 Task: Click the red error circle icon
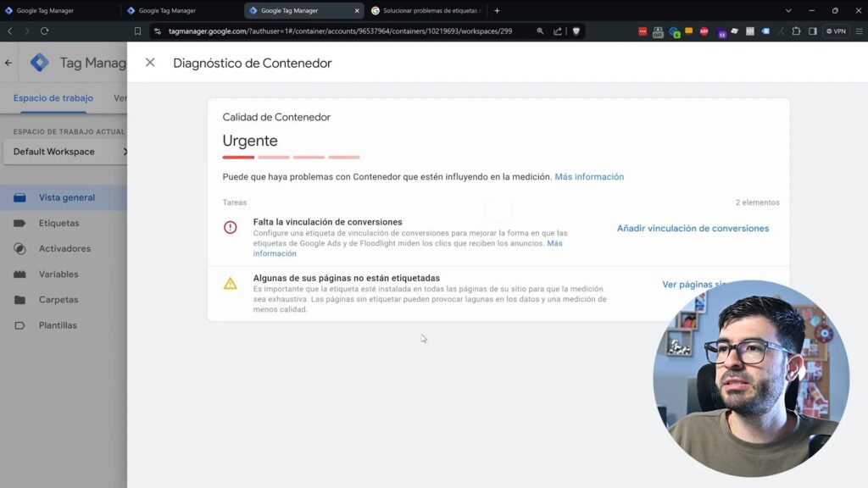231,227
